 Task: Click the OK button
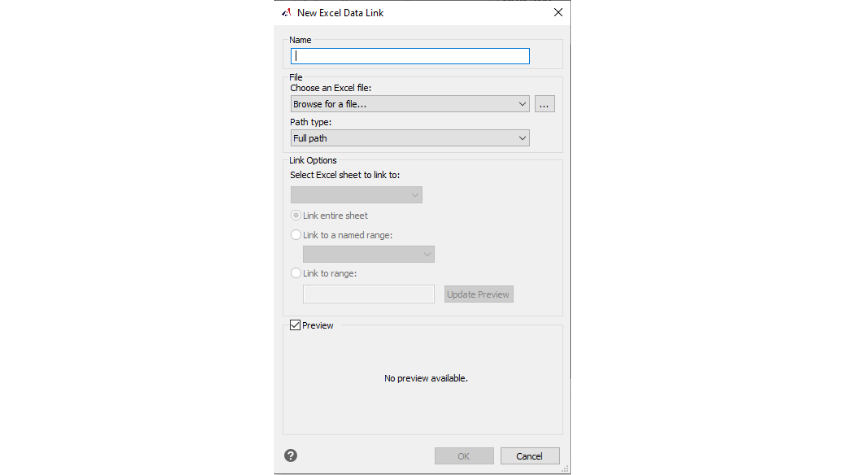pos(464,456)
